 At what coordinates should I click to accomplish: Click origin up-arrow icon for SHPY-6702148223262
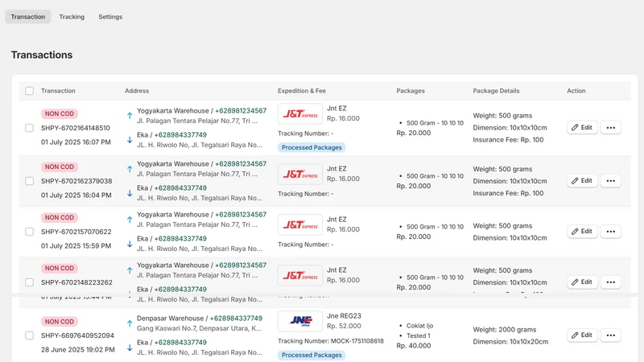pyautogui.click(x=130, y=270)
